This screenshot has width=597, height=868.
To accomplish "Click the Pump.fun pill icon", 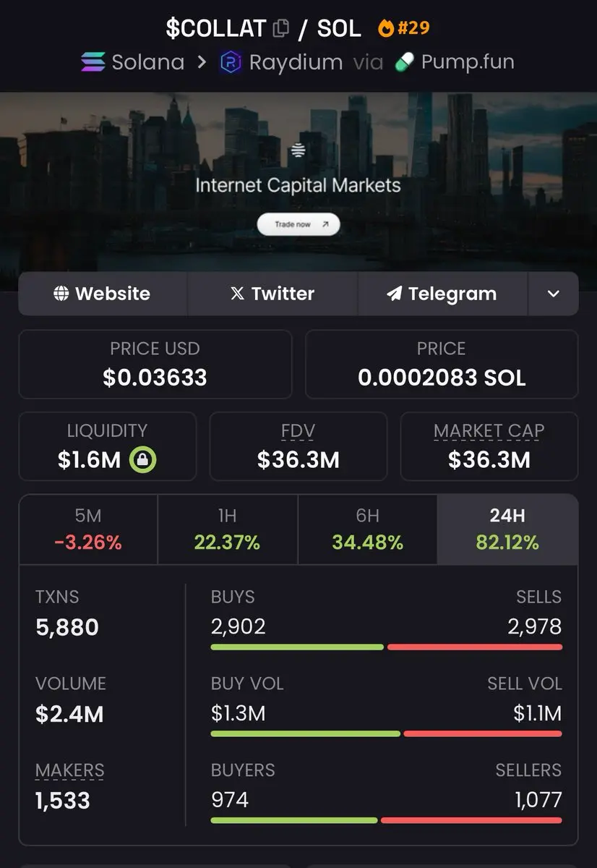I will tap(405, 62).
